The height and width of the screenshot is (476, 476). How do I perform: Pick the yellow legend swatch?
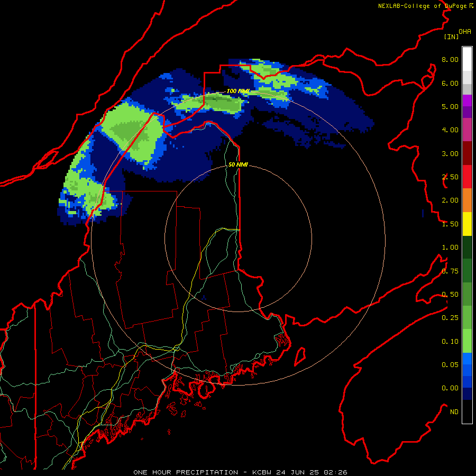click(x=467, y=224)
